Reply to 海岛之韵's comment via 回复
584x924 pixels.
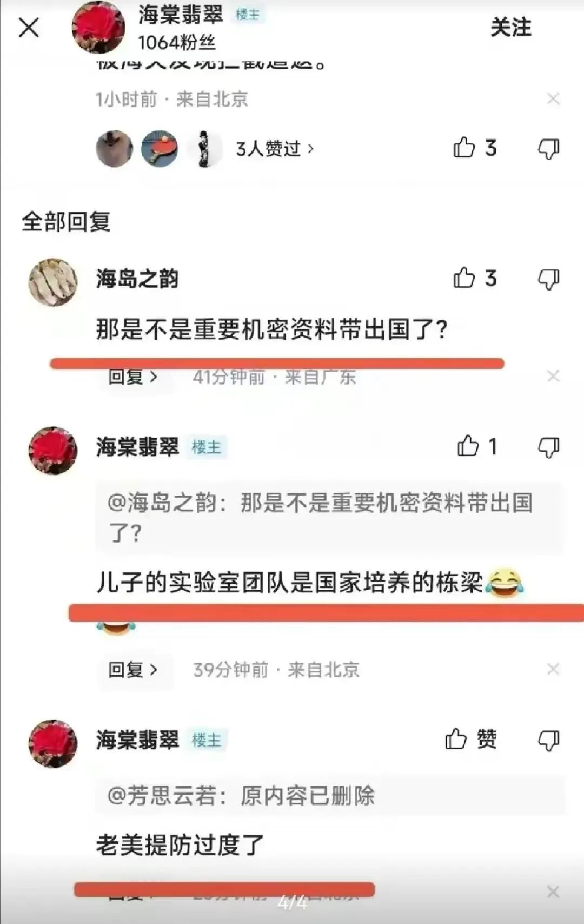133,377
